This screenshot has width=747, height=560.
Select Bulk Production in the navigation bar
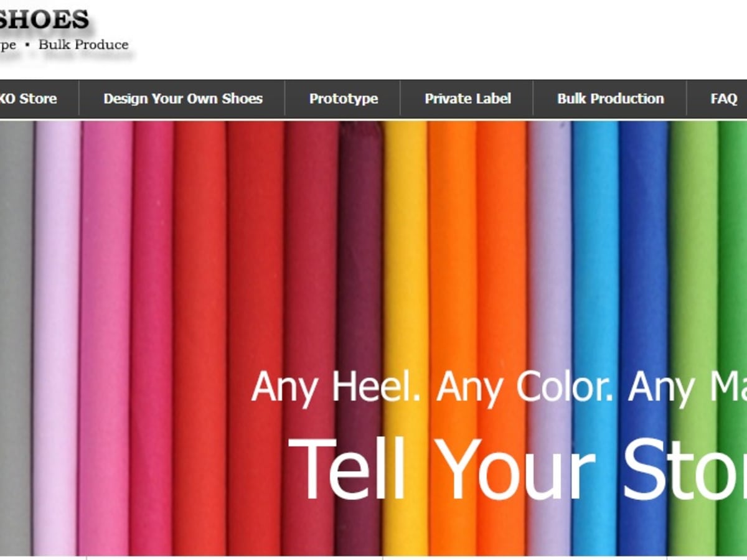[x=610, y=98]
